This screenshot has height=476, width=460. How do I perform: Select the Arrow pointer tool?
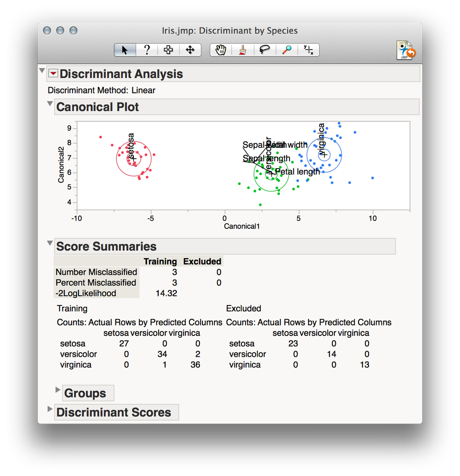tap(125, 50)
